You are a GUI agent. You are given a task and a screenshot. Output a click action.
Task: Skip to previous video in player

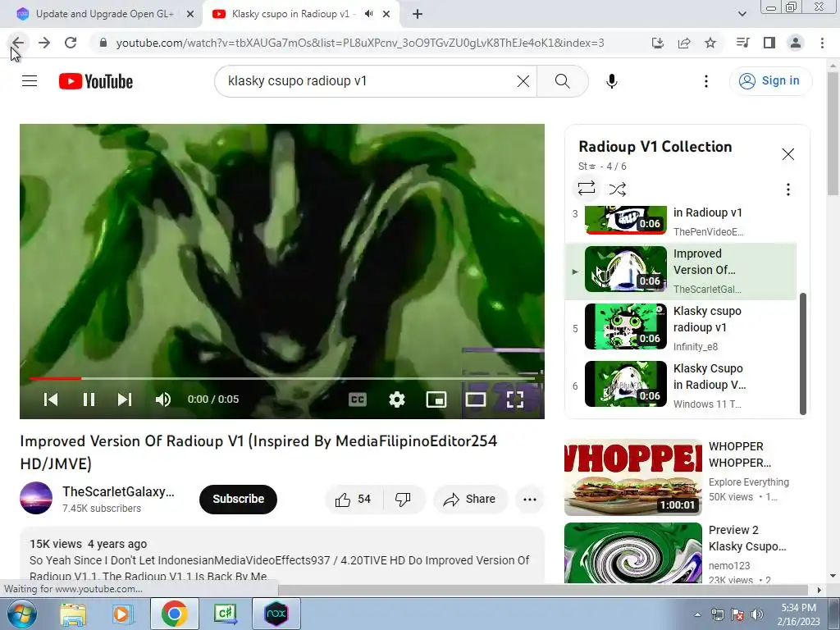click(51, 399)
